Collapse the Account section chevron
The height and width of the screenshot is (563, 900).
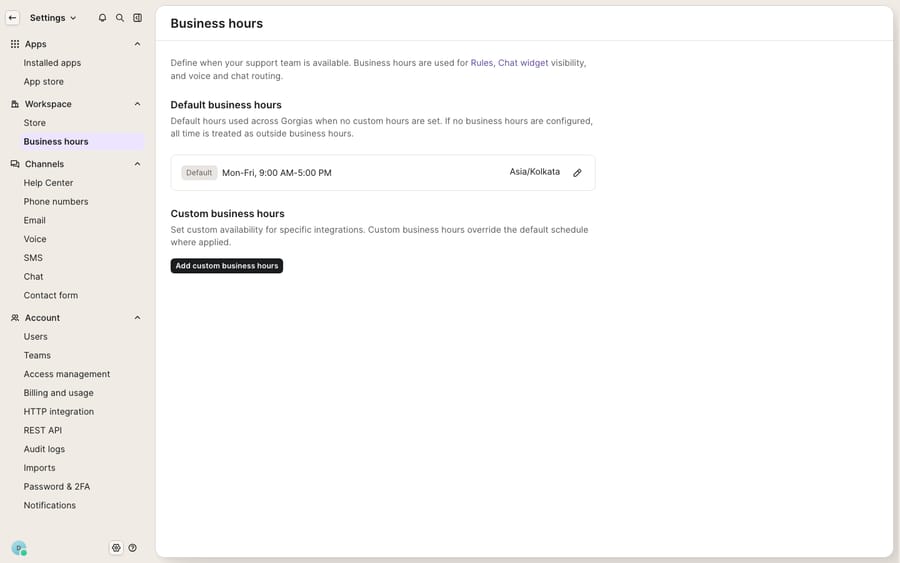pos(137,318)
